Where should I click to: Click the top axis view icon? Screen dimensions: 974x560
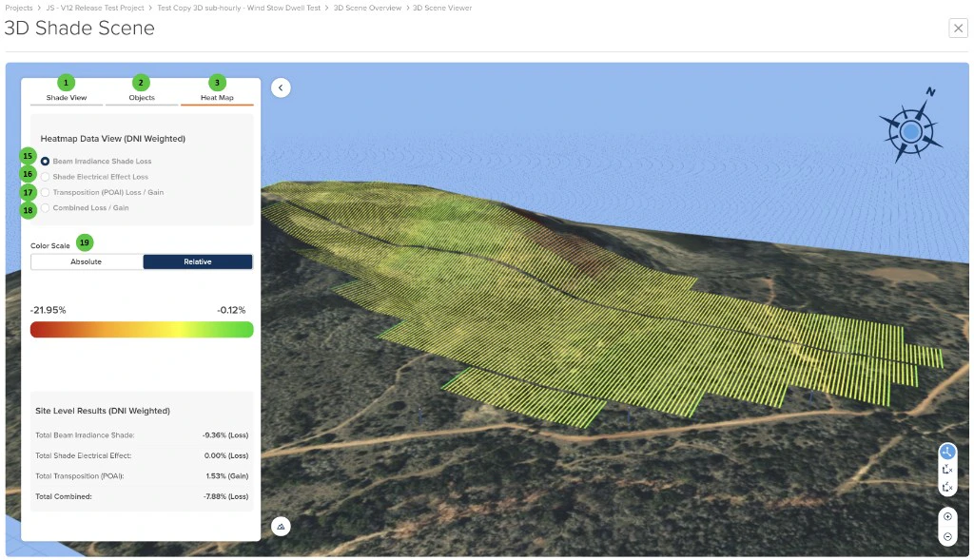click(947, 469)
